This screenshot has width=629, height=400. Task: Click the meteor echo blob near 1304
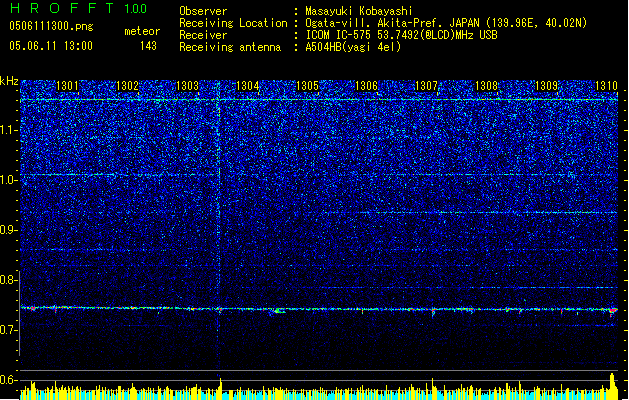[x=278, y=311]
